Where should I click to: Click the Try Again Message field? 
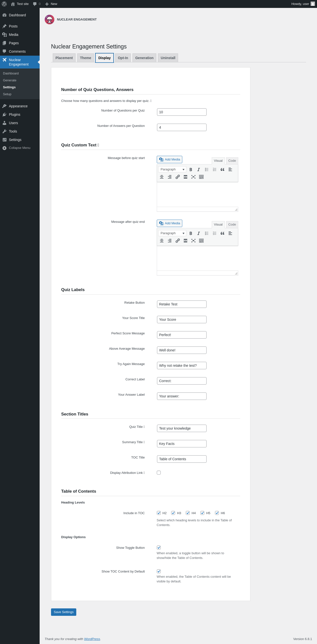(182, 366)
